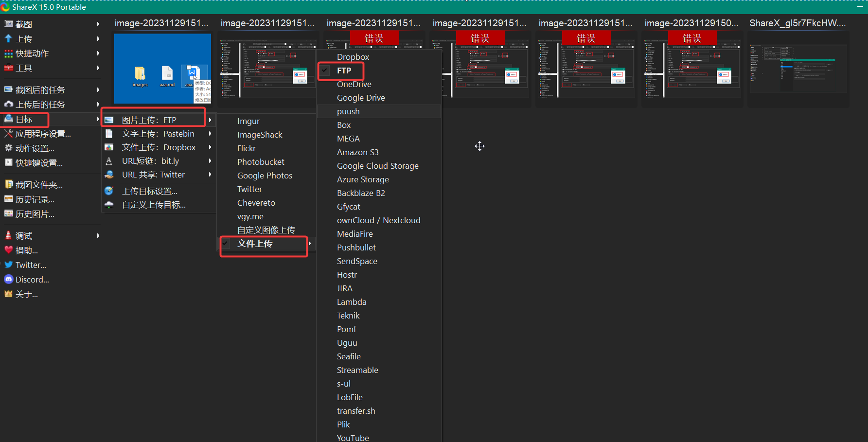Click the Hotkey settings (快捷键设置) icon

8,162
